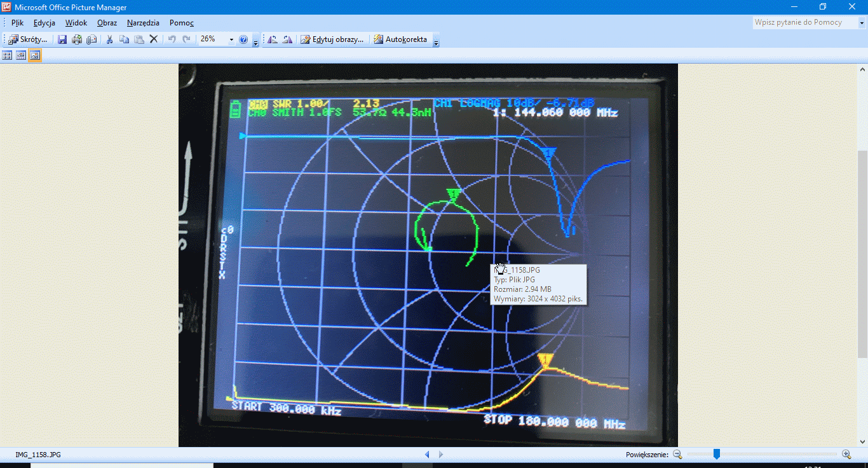Click the Autokorekta button
Viewport: 868px width, 468px height.
click(400, 39)
